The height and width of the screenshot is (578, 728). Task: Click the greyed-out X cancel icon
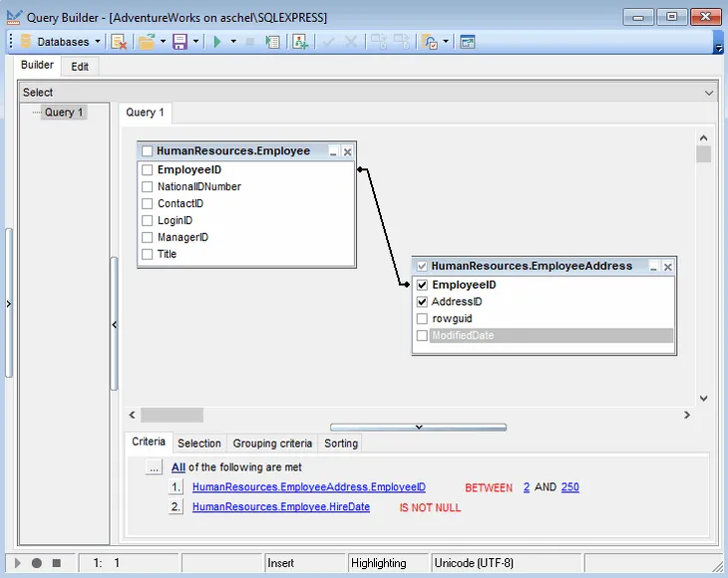coord(351,42)
